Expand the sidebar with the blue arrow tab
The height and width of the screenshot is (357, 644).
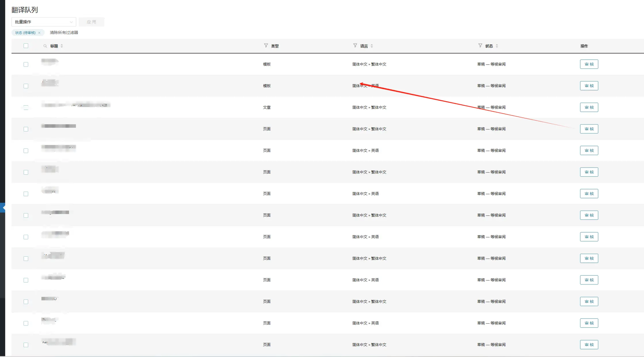pyautogui.click(x=3, y=208)
